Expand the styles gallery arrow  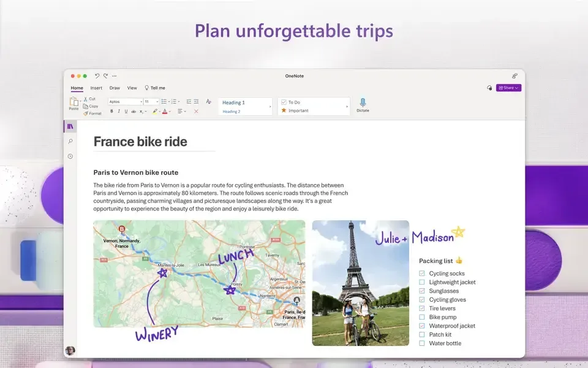coord(270,107)
